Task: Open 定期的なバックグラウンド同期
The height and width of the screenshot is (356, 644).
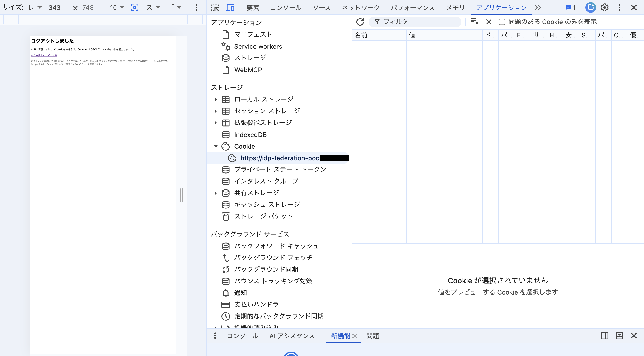Action: pos(279,316)
